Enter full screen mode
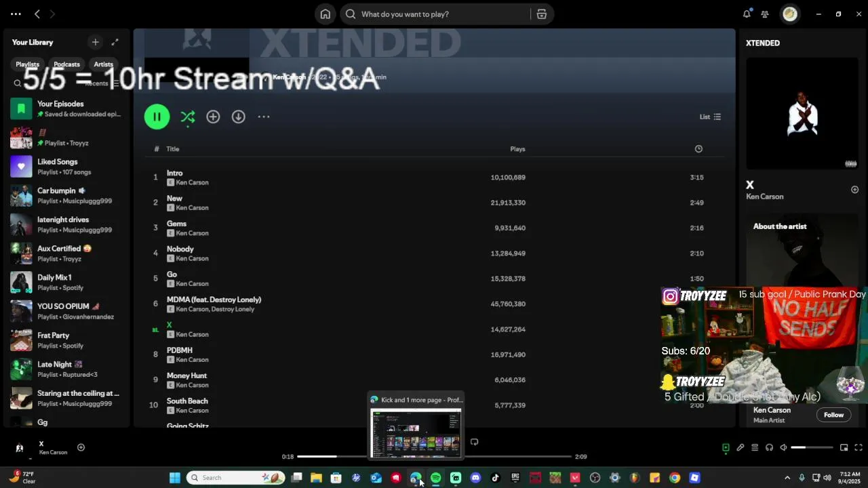This screenshot has width=868, height=488. [x=859, y=447]
